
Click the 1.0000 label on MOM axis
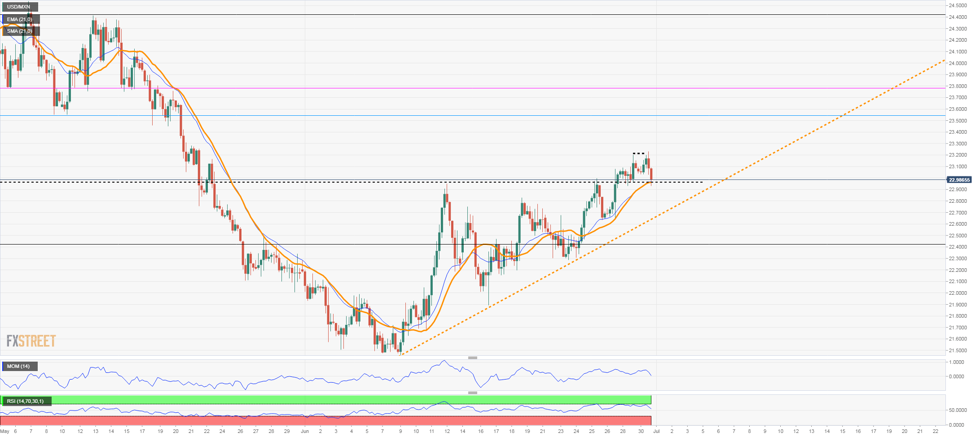point(956,362)
